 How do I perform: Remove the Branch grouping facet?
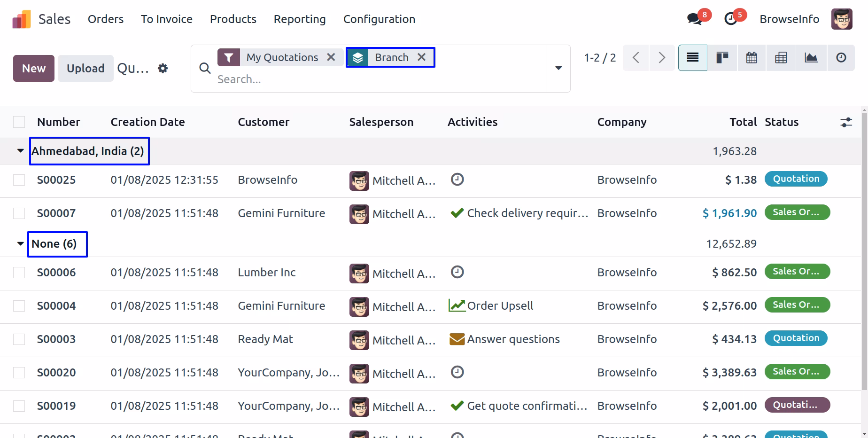coord(422,57)
